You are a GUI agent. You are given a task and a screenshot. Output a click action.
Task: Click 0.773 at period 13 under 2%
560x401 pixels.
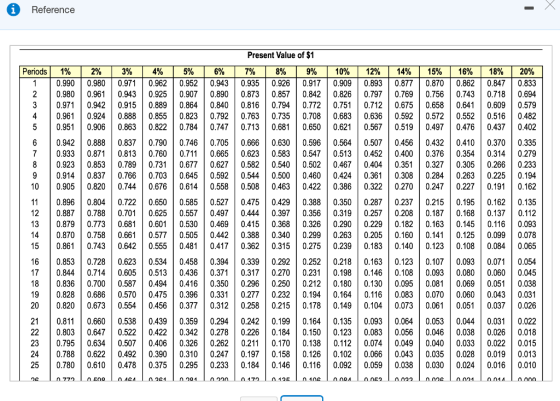(x=96, y=225)
